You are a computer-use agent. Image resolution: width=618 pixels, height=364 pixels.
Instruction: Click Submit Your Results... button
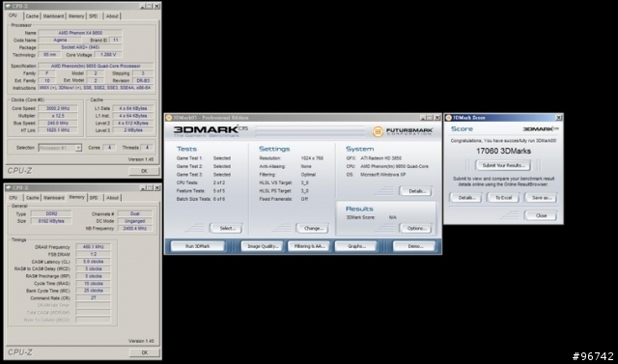[503, 165]
